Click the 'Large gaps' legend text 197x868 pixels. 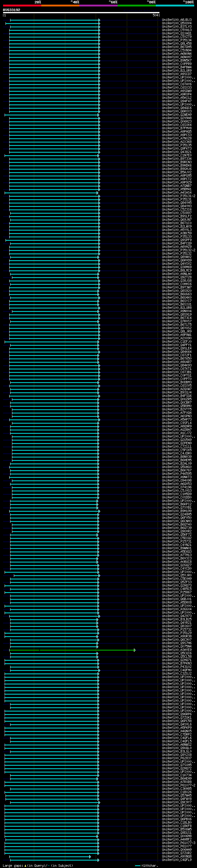pyautogui.click(x=38, y=866)
